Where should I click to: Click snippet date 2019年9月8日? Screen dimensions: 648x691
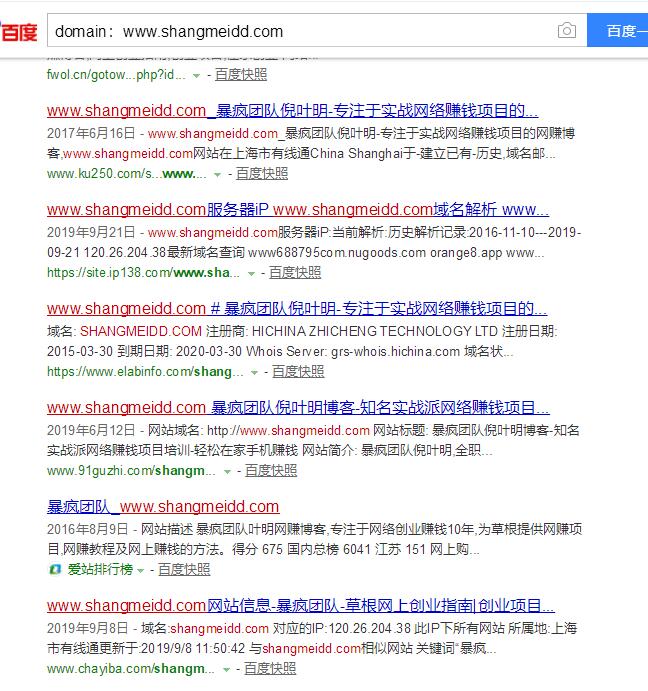pyautogui.click(x=87, y=628)
